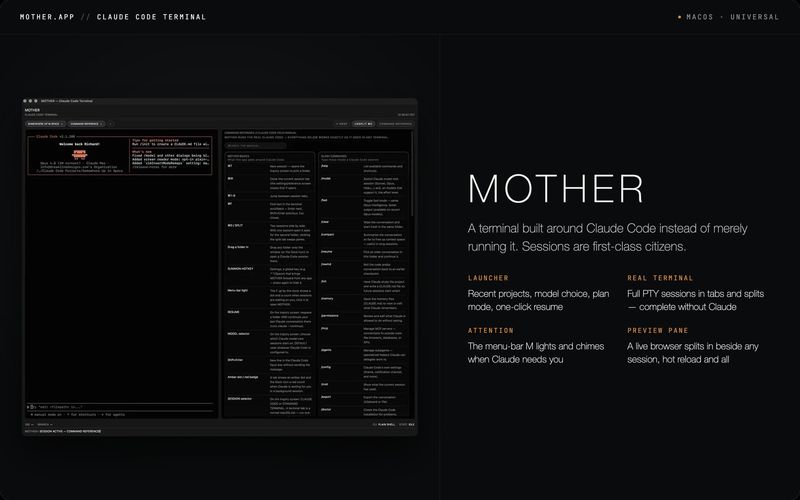Screen dimensions: 800x500
Task: Click the MOTHER.APP header title
Action: pyautogui.click(x=47, y=17)
